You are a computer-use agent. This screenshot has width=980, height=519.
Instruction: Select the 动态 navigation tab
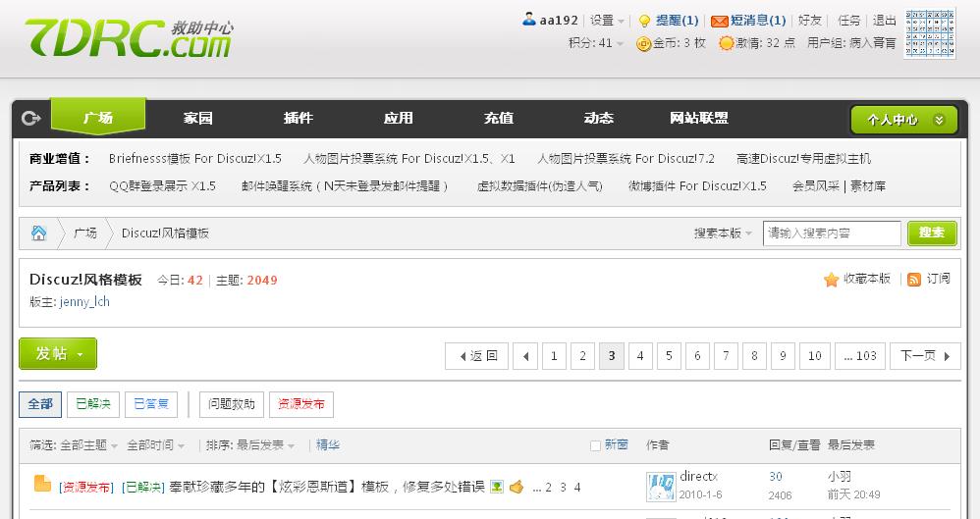[x=598, y=118]
